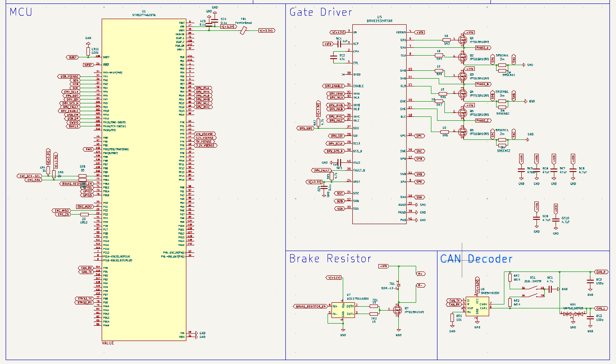The height and width of the screenshot is (364, 616).
Task: Click the 5R3 gate resistor
Action: [x=446, y=40]
